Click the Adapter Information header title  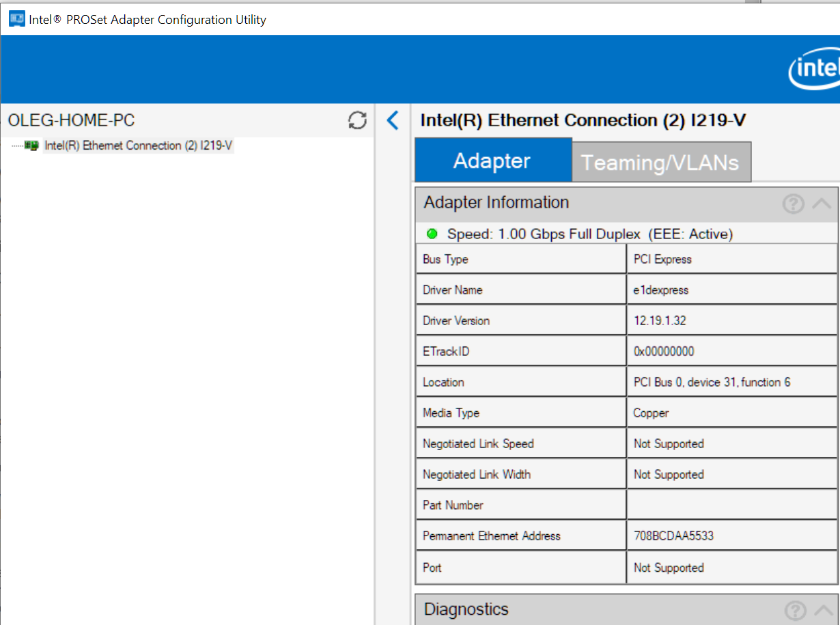tap(496, 203)
